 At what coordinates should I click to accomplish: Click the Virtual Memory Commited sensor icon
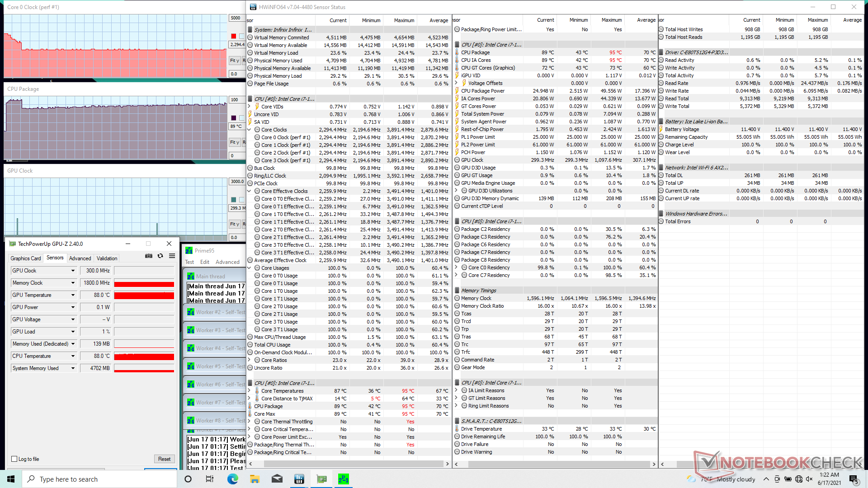tap(250, 38)
